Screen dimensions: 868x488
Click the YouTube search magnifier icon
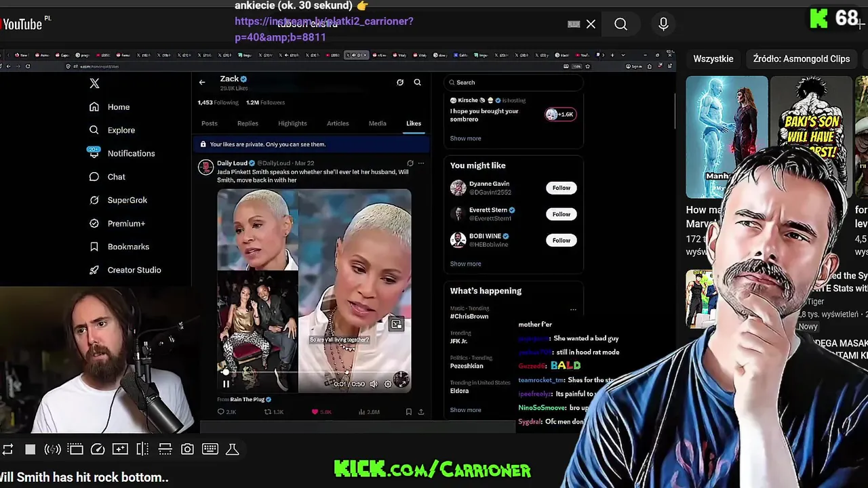coord(620,24)
